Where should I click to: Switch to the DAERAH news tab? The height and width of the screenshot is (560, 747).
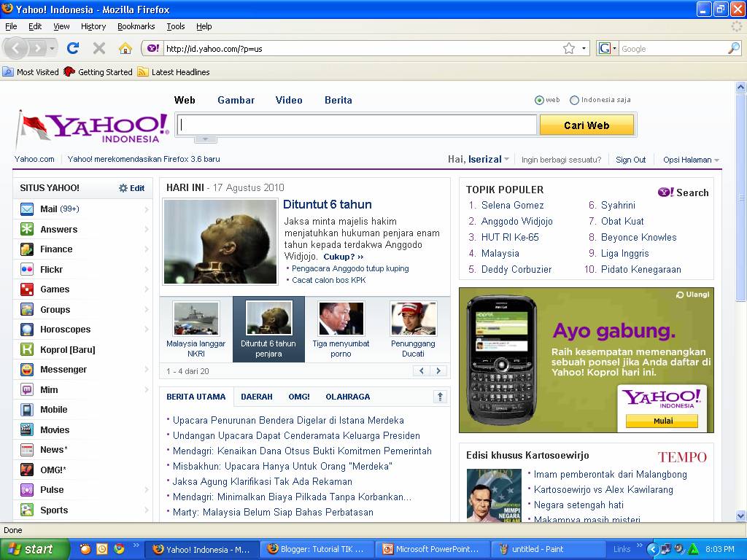(256, 397)
